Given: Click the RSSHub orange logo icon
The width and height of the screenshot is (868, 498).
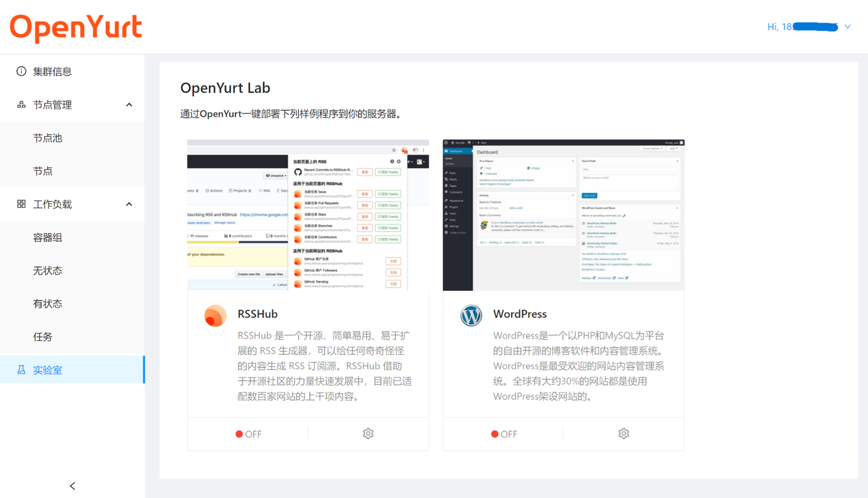Looking at the screenshot, I should coord(215,315).
